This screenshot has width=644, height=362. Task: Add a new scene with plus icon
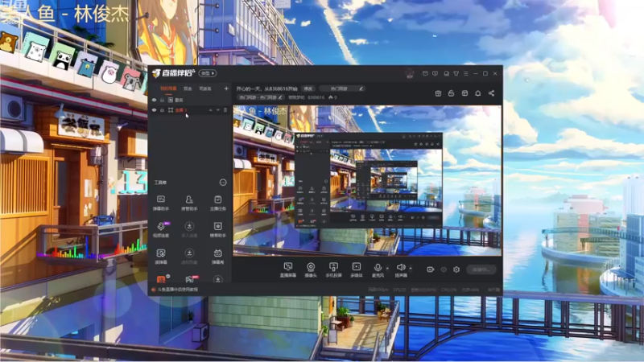coord(226,88)
